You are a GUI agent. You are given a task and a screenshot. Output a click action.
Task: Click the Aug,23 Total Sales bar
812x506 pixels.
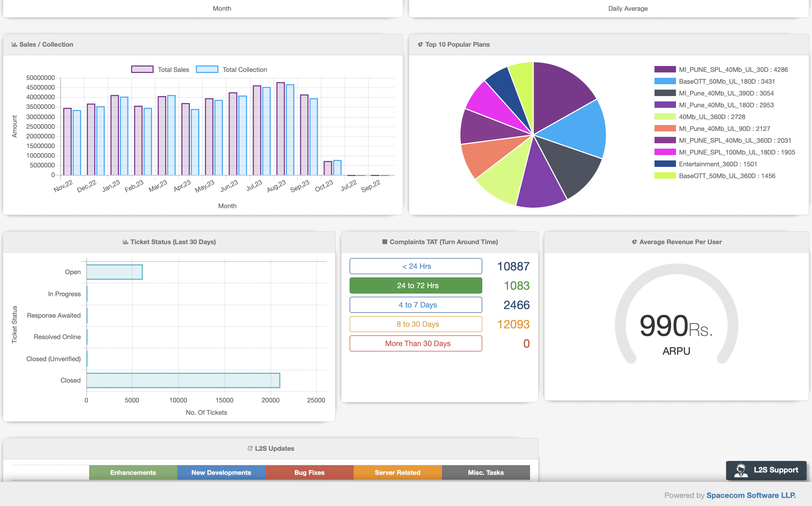(280, 129)
